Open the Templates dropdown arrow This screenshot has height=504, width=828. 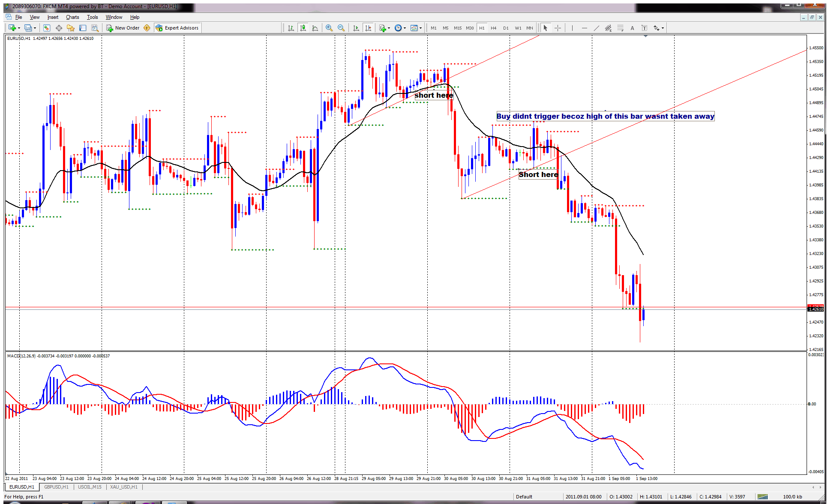tap(420, 28)
